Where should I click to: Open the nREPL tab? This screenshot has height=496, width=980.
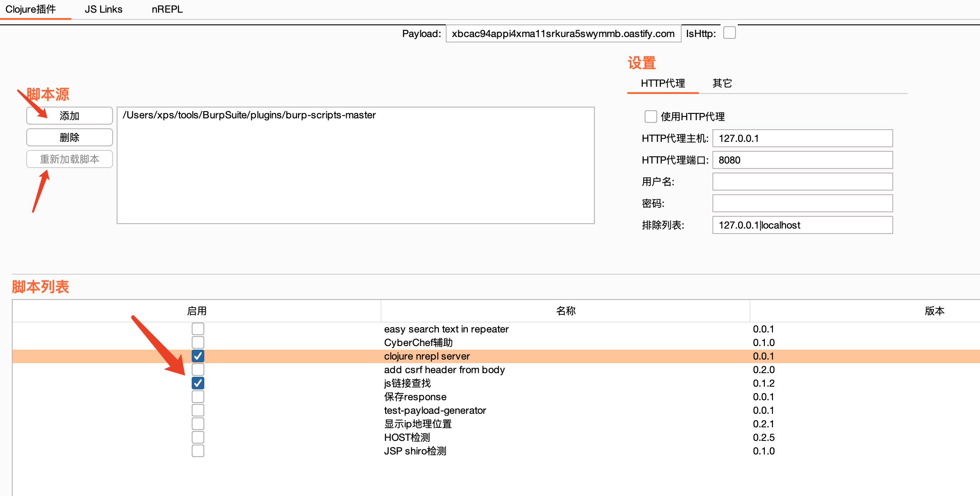(167, 9)
